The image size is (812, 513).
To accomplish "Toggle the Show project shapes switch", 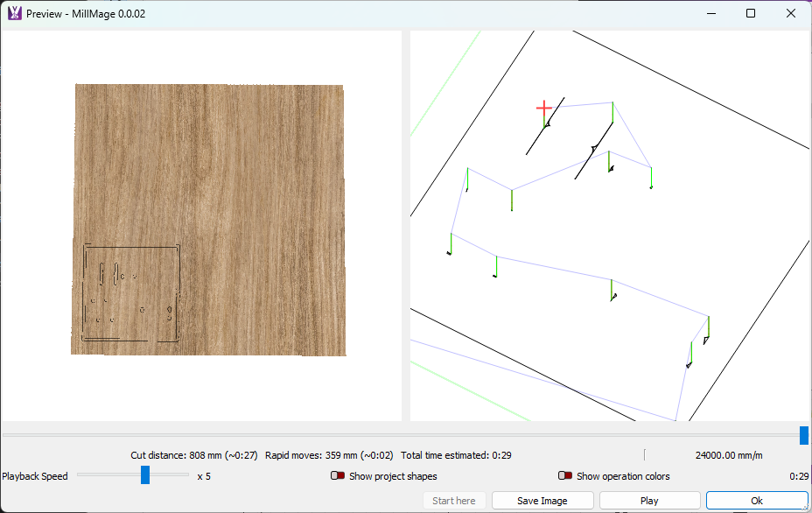I will pos(338,476).
